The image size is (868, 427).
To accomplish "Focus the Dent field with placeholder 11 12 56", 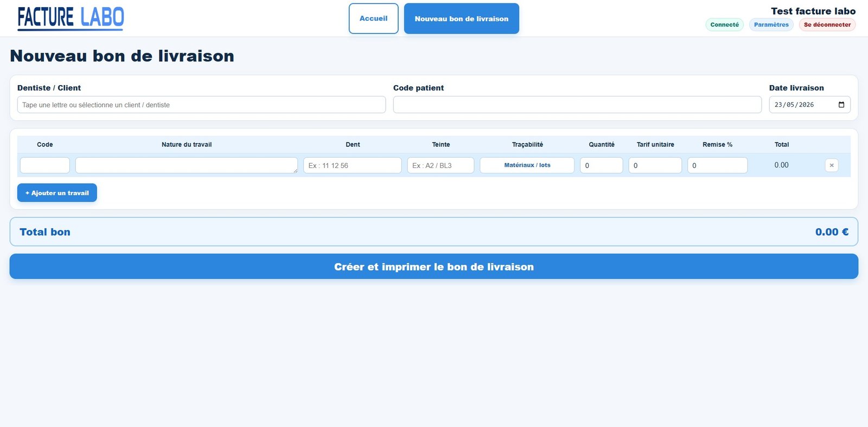I will tap(353, 165).
